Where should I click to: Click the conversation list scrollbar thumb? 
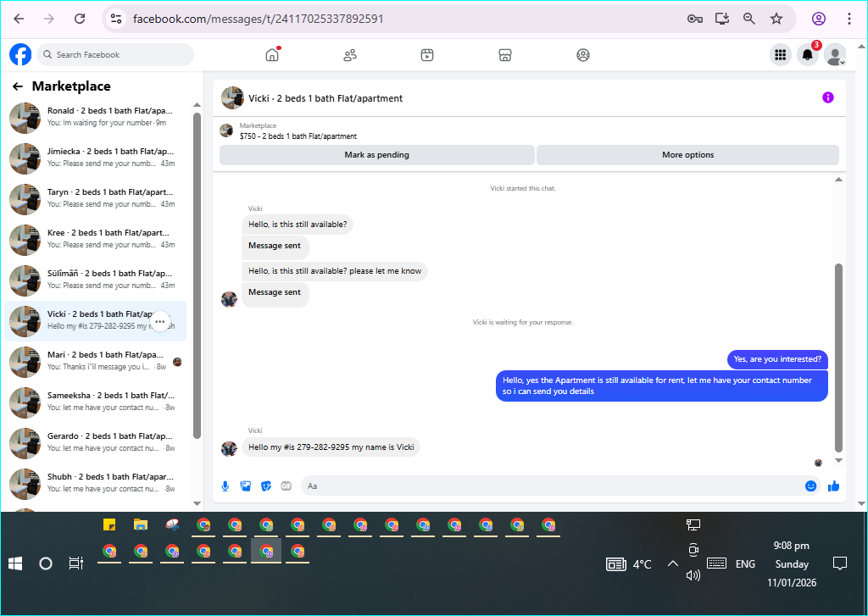(x=197, y=275)
